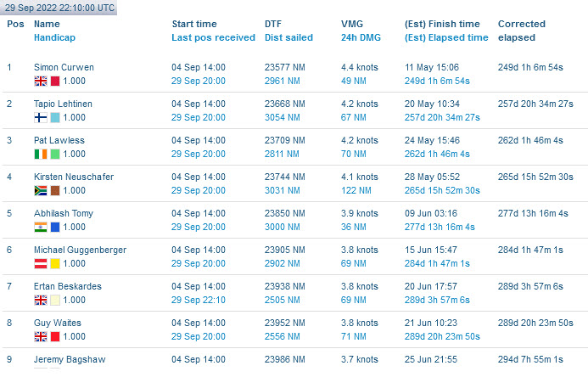Click the Austria flag under Michael Guggenberger
Image resolution: width=588 pixels, height=377 pixels.
(41, 263)
